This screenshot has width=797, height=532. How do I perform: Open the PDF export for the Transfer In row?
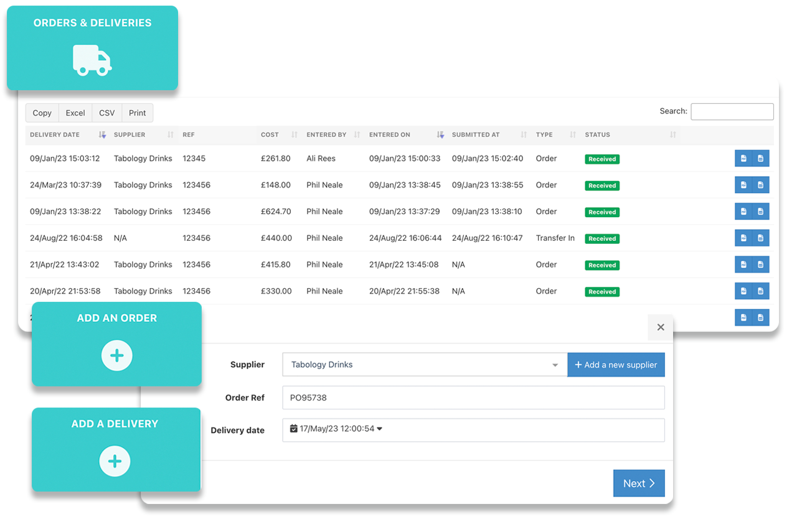[743, 238]
